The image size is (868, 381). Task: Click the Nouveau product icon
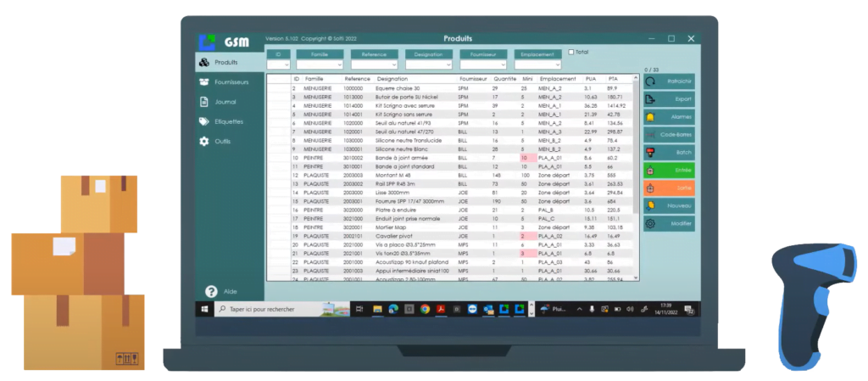650,206
